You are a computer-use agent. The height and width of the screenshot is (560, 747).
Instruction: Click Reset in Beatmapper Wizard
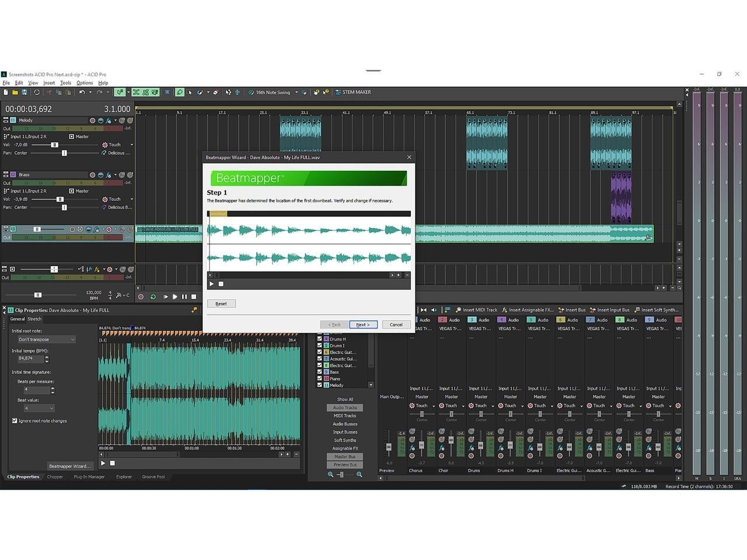(x=221, y=303)
